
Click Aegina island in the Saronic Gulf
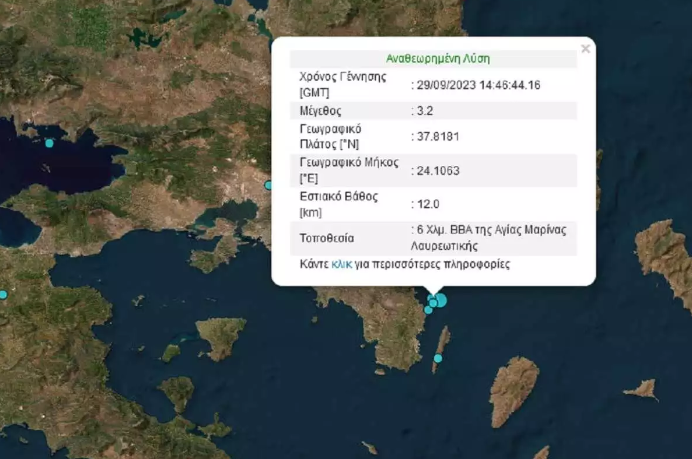[x=220, y=335]
